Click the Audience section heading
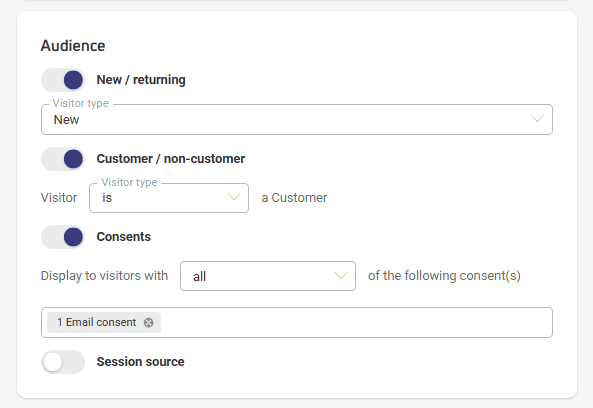The image size is (593, 408). [73, 46]
